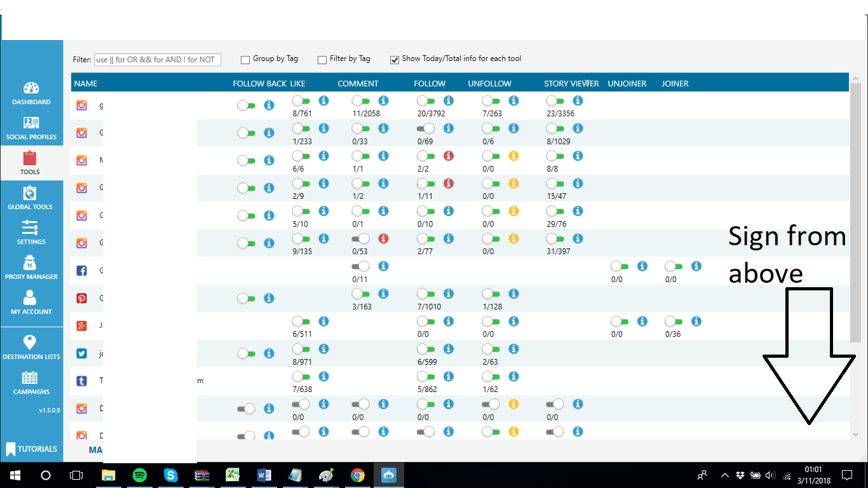Viewport: 868px width, 488px height.
Task: Open the Windows Start menu
Action: tap(15, 475)
